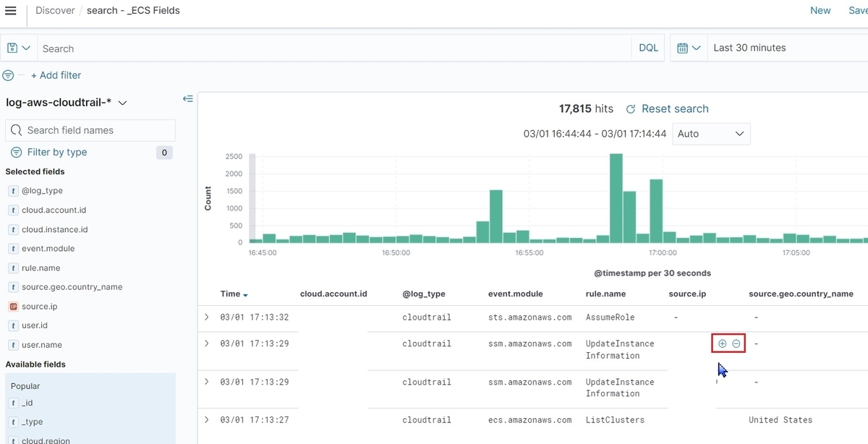Click the cloud.account.id field type icon

13,210
